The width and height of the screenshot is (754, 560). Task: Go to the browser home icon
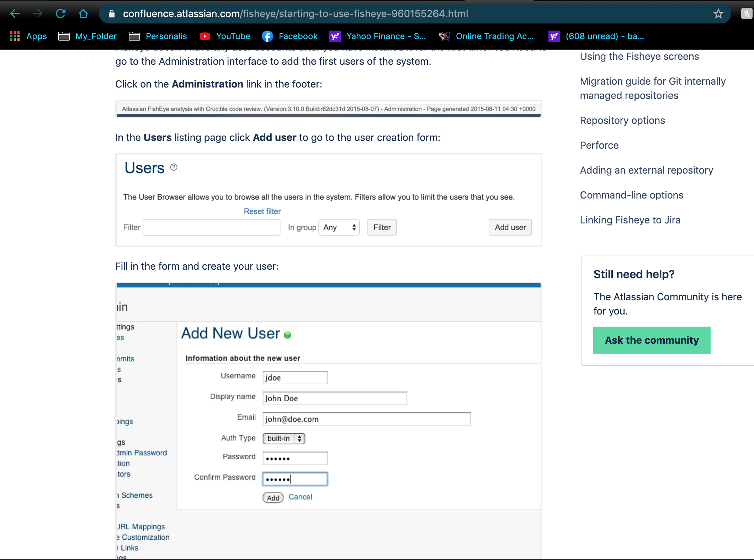coord(83,14)
